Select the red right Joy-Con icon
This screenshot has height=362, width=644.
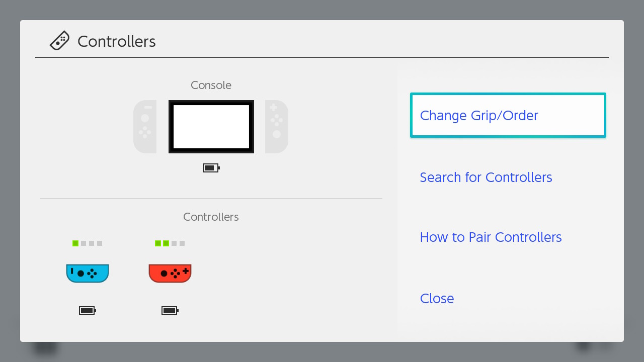coord(170,273)
